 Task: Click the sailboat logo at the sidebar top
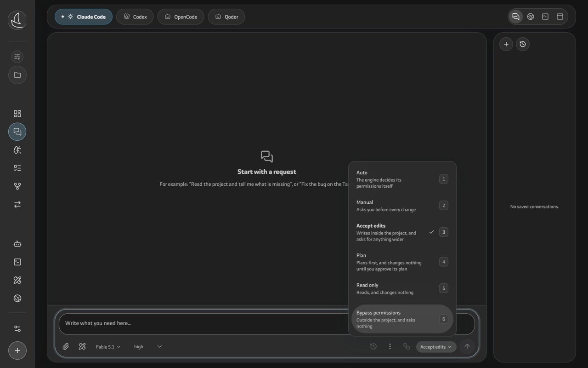click(x=17, y=20)
